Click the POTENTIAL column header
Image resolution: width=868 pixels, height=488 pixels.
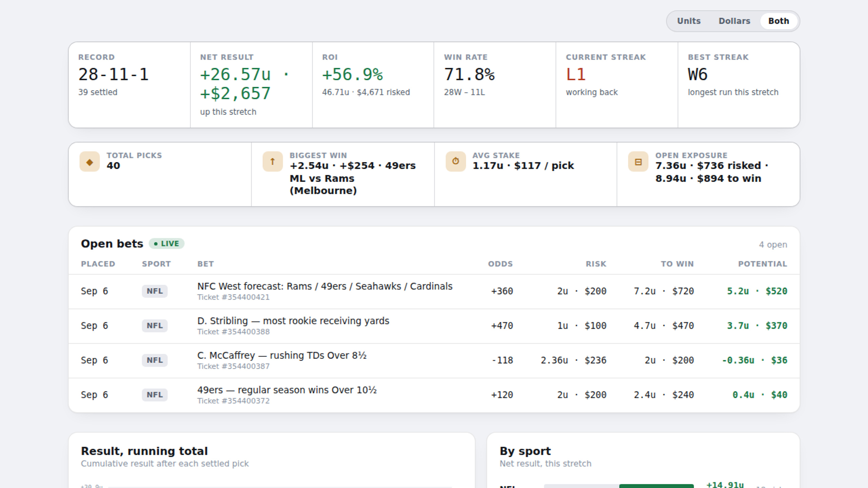[x=763, y=264]
